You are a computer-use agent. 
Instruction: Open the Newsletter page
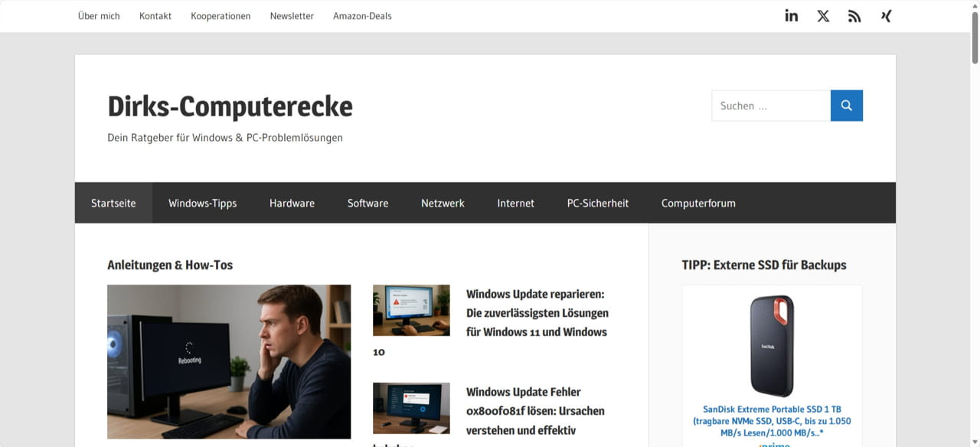point(292,16)
